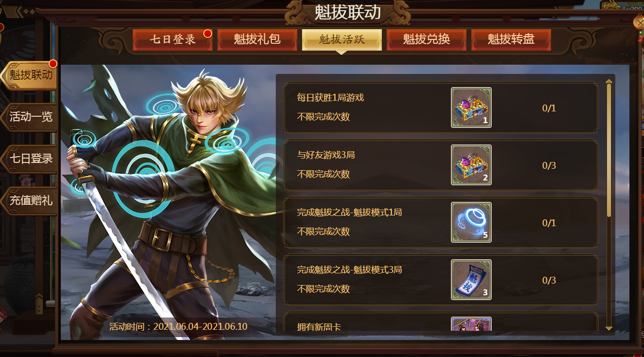The width and height of the screenshot is (644, 357).
Task: Click the treasure chest reward numbered 1
Action: [471, 107]
